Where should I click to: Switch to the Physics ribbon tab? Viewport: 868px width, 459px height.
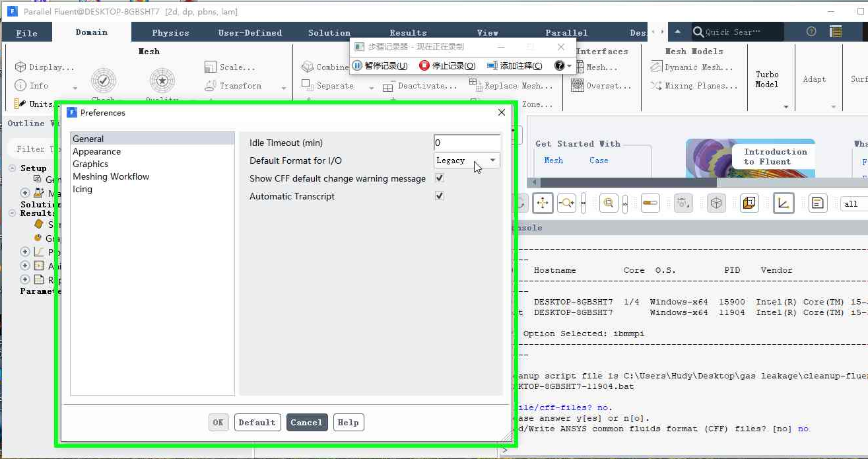click(170, 32)
